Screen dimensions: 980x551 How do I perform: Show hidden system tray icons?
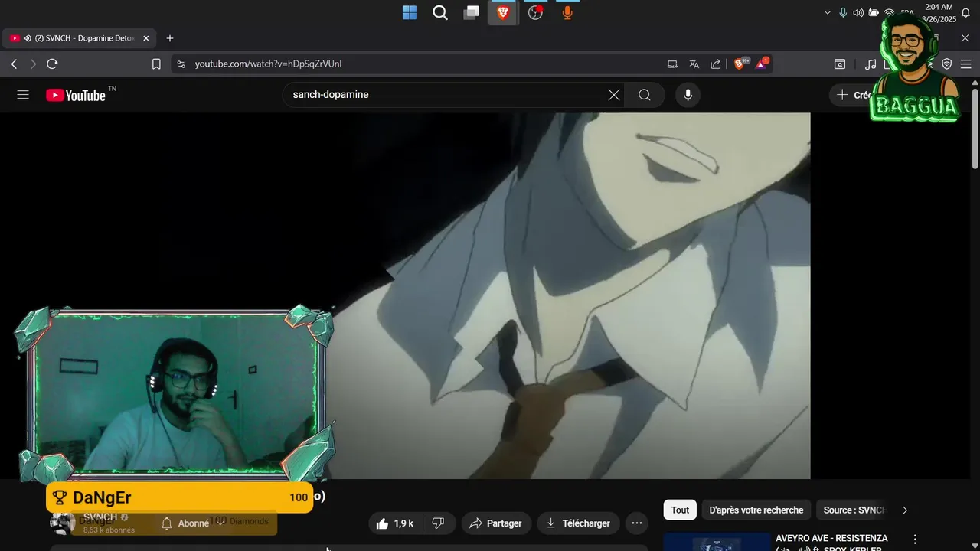point(827,12)
